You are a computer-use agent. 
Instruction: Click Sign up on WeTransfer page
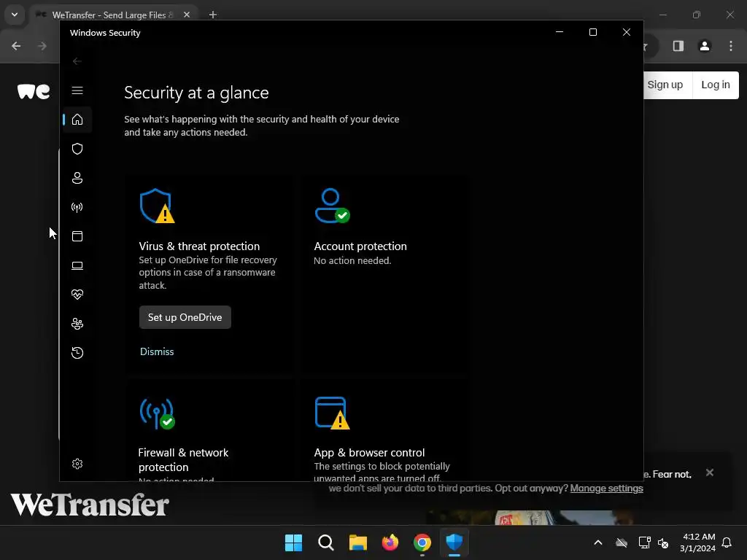[x=665, y=85]
